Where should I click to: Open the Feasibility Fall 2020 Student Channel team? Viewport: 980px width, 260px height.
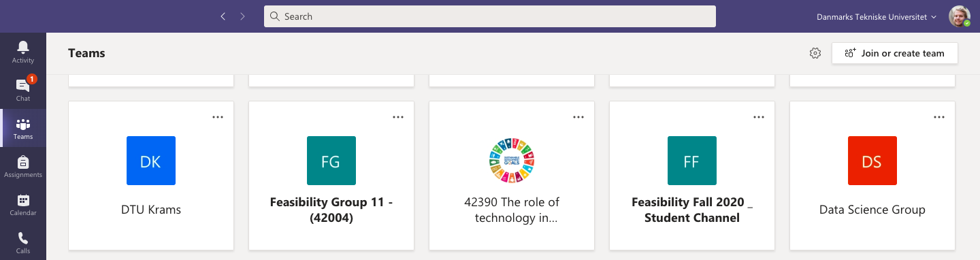(x=692, y=176)
